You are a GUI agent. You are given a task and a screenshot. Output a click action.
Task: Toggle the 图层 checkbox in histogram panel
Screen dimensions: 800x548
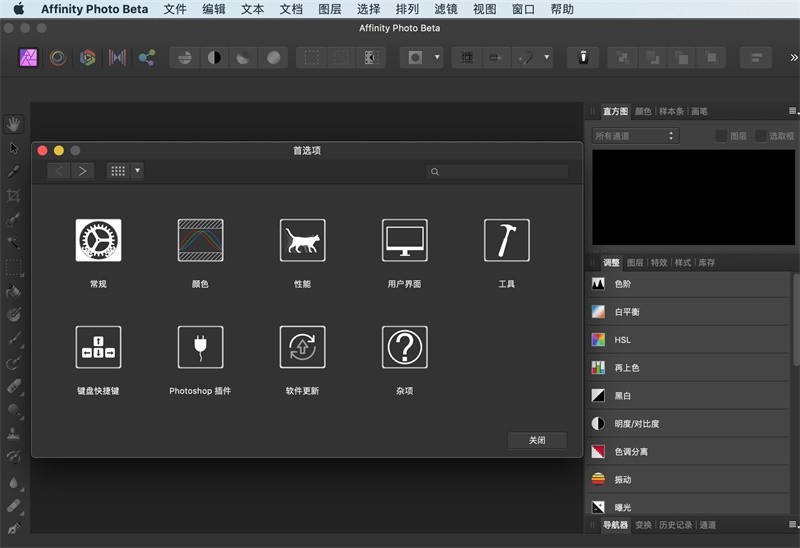(721, 136)
